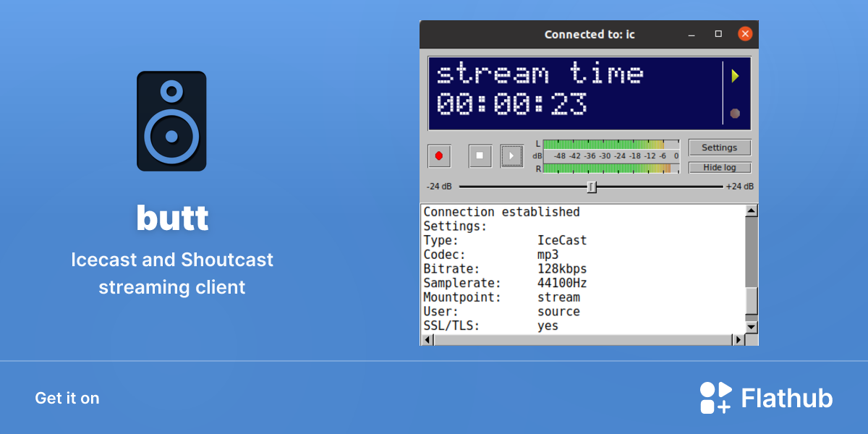Click the yellow streaming indicator triangle
Image resolution: width=868 pixels, height=434 pixels.
click(x=735, y=76)
